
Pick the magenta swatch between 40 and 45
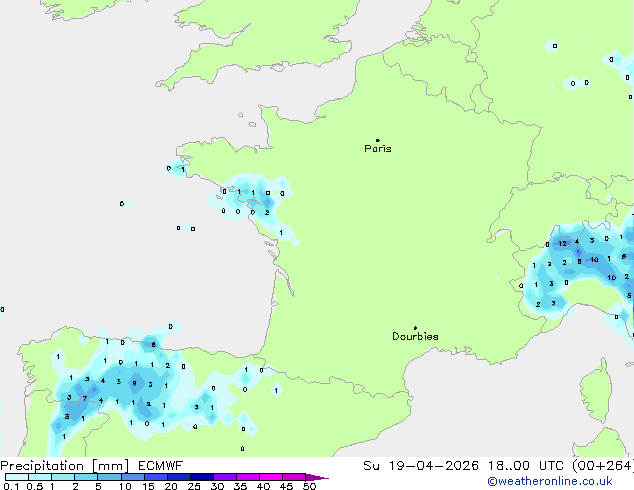(x=271, y=477)
